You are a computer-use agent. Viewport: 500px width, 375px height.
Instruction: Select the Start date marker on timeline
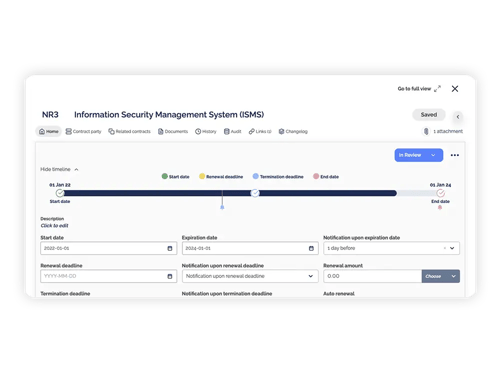point(60,193)
